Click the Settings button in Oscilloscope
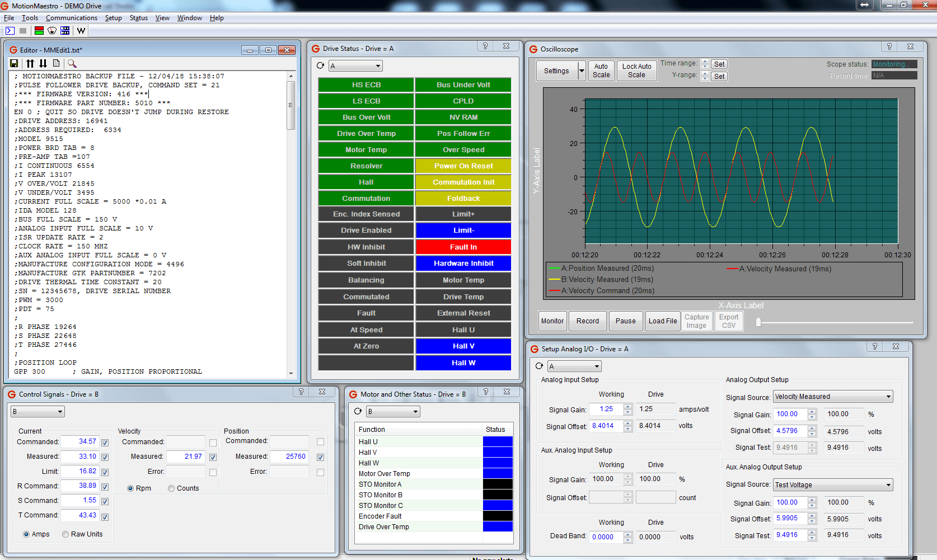 556,71
